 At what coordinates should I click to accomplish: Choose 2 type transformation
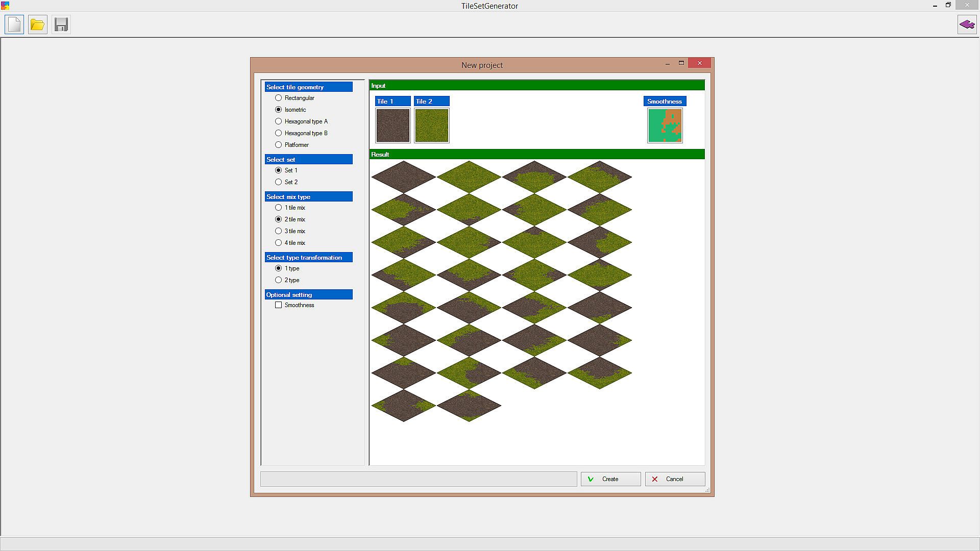[279, 280]
